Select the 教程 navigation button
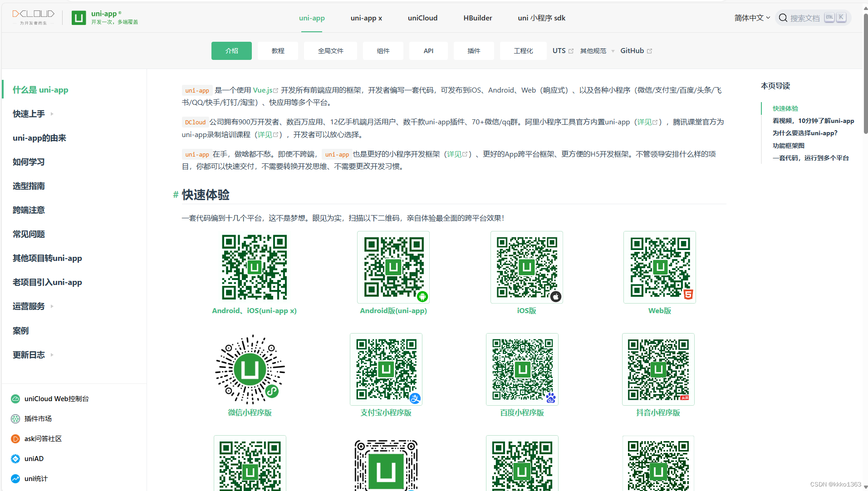Image resolution: width=868 pixels, height=491 pixels. point(278,51)
